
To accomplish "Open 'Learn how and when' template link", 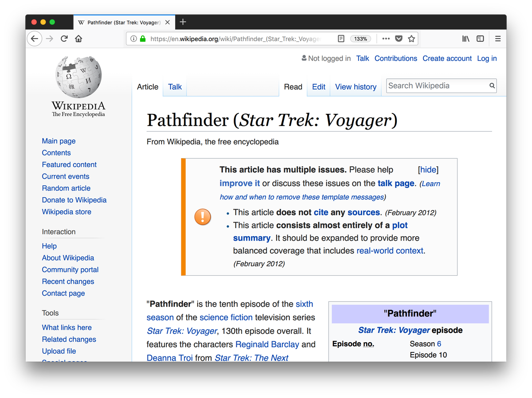I will (x=330, y=190).
